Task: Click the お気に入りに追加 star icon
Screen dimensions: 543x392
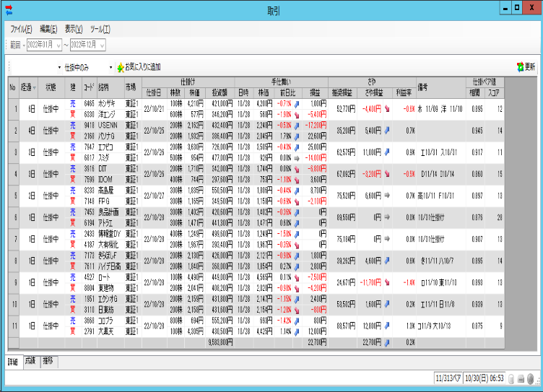Action: tap(120, 67)
